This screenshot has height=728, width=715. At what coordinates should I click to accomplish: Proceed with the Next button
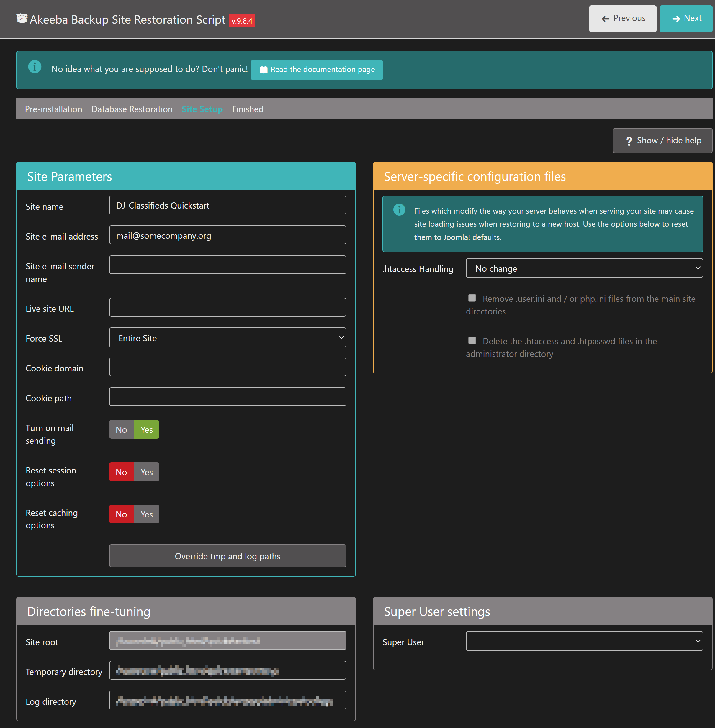[x=686, y=18]
